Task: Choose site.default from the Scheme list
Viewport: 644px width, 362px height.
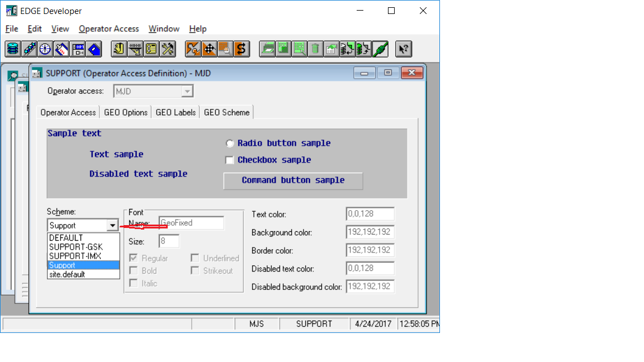Action: [x=83, y=274]
